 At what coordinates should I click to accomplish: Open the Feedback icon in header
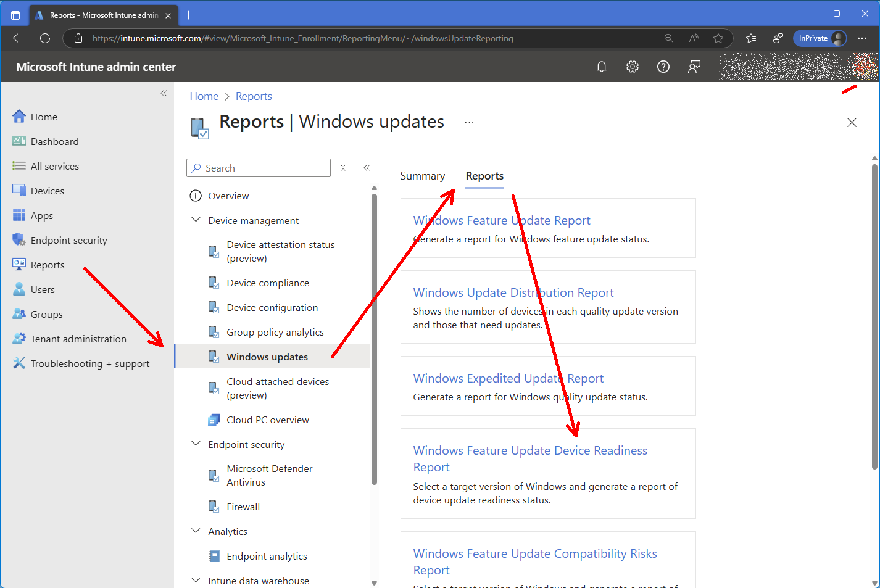point(694,67)
